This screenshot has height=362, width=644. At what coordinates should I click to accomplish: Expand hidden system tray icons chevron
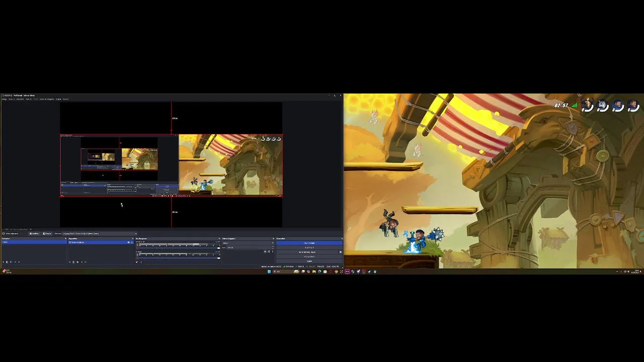(617, 271)
